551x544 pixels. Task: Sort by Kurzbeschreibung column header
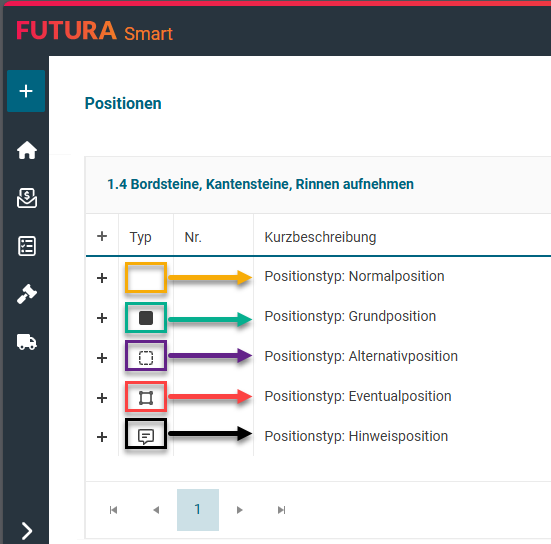[320, 237]
